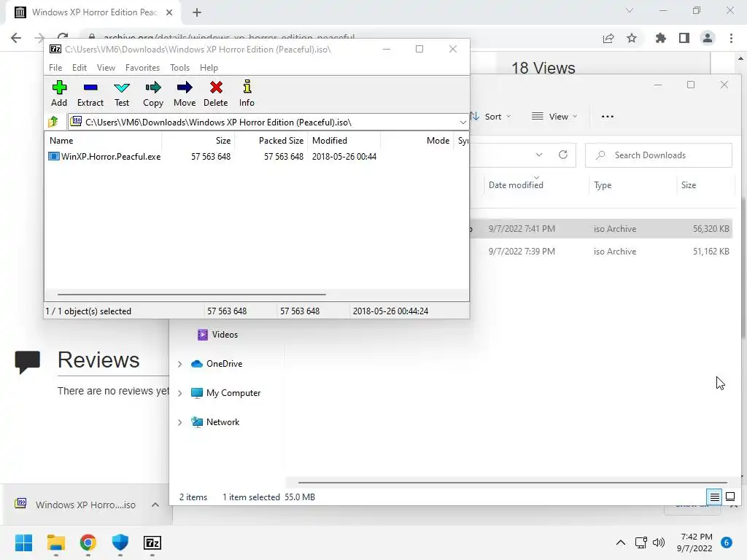Select OneDrive in the navigation pane
This screenshot has width=747, height=560.
(217, 364)
